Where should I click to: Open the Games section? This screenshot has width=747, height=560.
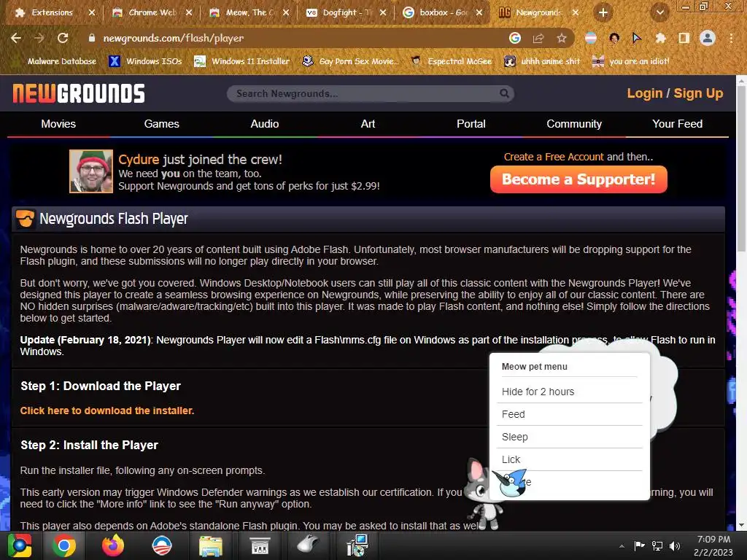(161, 124)
